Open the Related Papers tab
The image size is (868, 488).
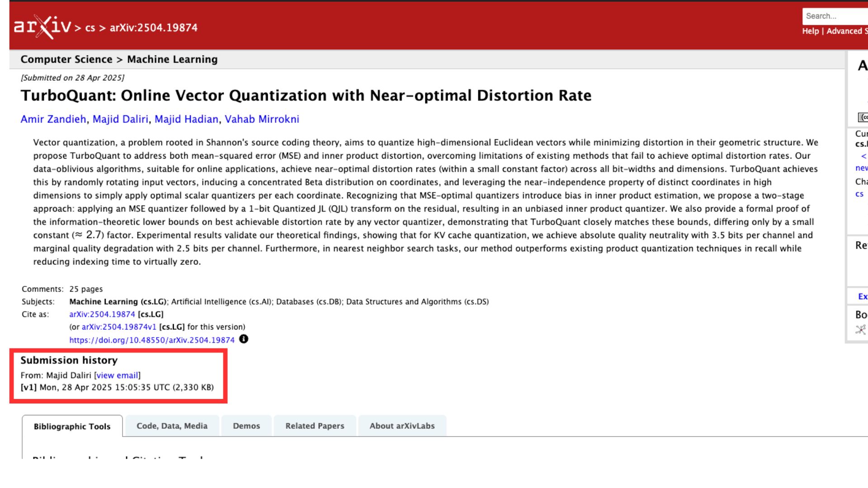tap(315, 426)
